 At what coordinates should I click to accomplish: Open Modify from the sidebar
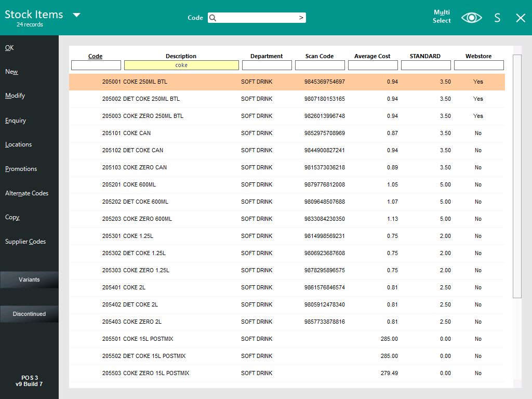(15, 96)
